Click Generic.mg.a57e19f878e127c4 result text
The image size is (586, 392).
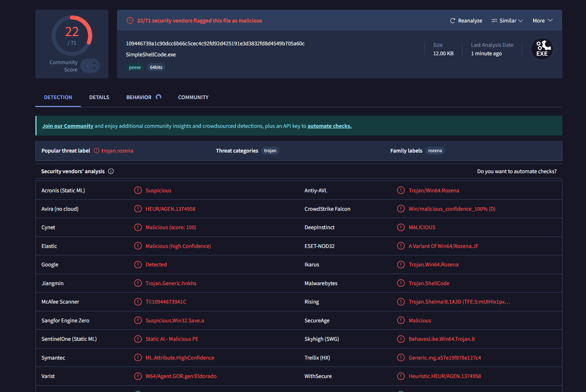pyautogui.click(x=445, y=358)
